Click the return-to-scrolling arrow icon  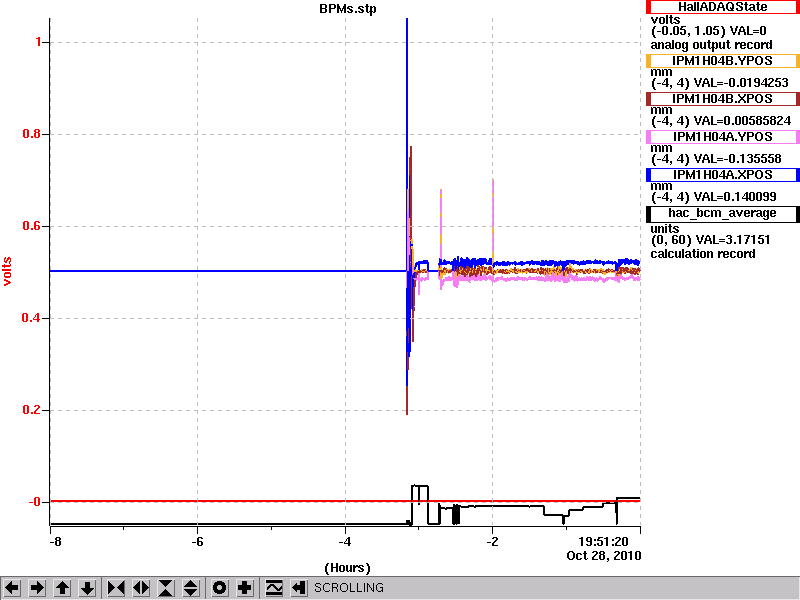(x=299, y=588)
